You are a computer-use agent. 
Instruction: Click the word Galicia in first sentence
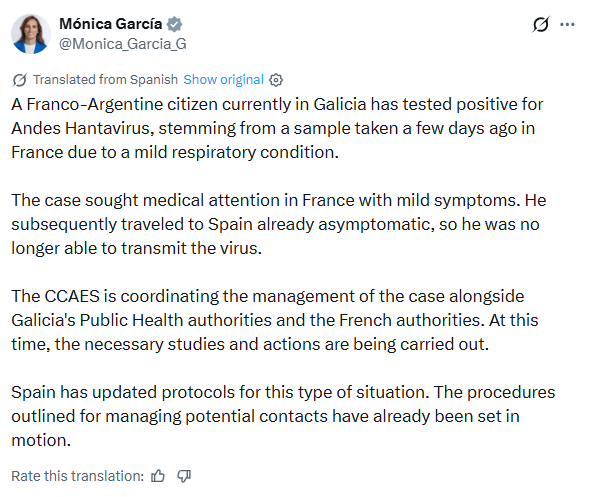pos(340,104)
